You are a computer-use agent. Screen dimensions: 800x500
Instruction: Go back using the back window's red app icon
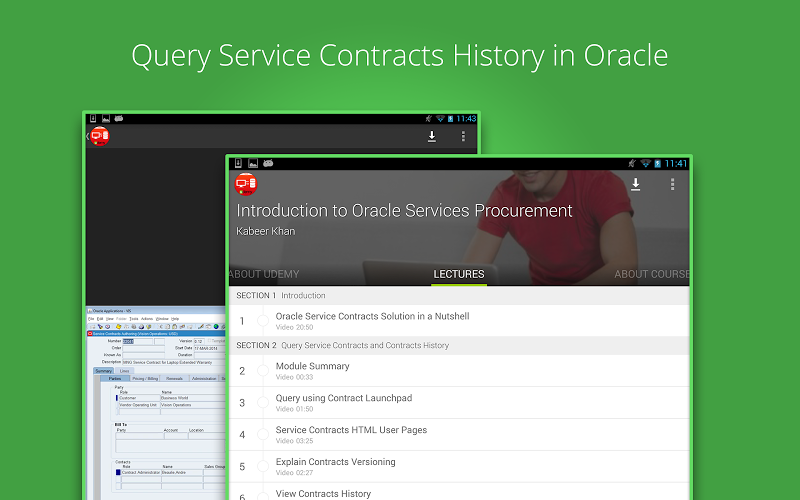(99, 136)
